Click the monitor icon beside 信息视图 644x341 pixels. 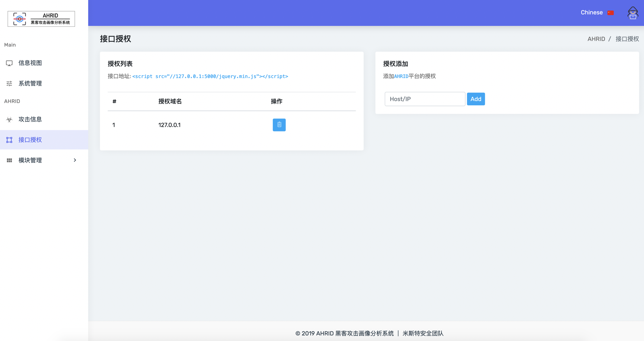click(9, 63)
